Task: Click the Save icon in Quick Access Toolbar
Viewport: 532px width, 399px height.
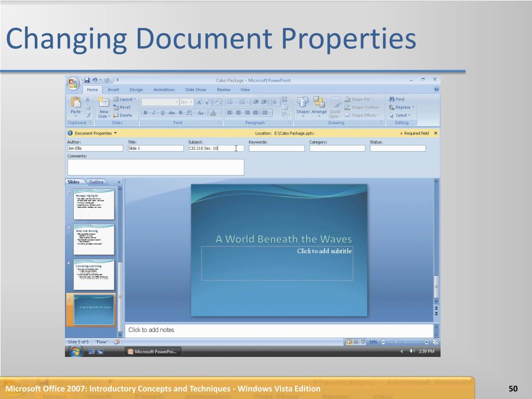Action: click(x=87, y=80)
